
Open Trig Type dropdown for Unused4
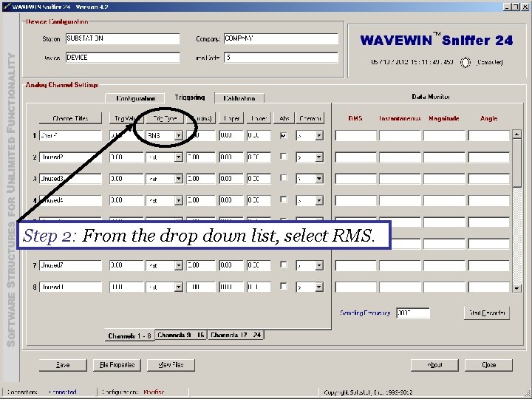pyautogui.click(x=179, y=200)
